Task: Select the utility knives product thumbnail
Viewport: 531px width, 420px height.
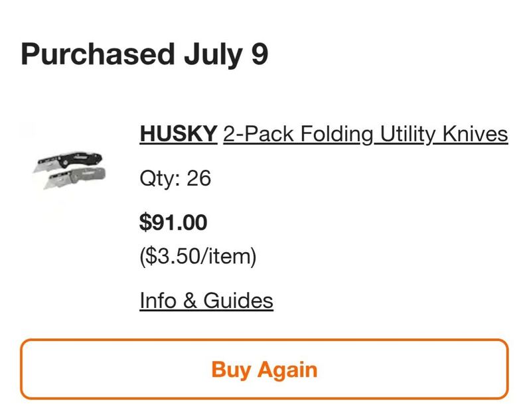Action: (70, 171)
